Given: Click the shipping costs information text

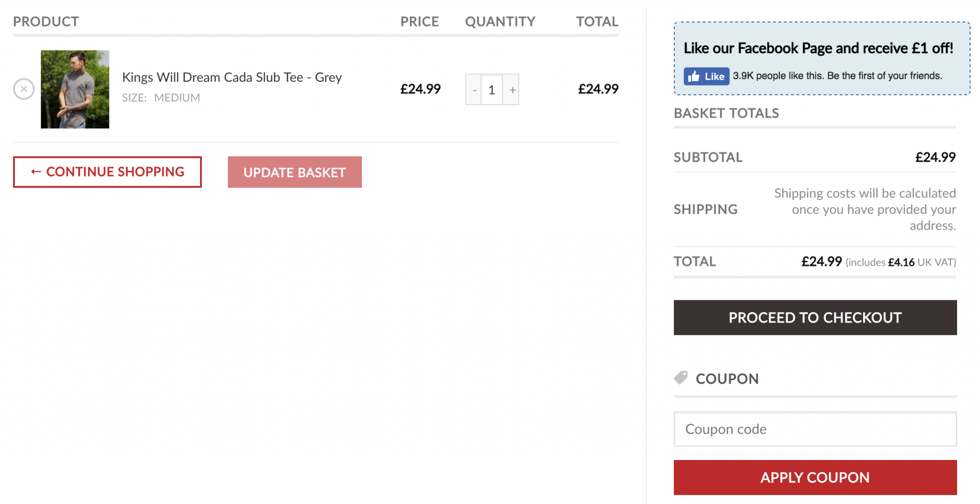Looking at the screenshot, I should (865, 209).
